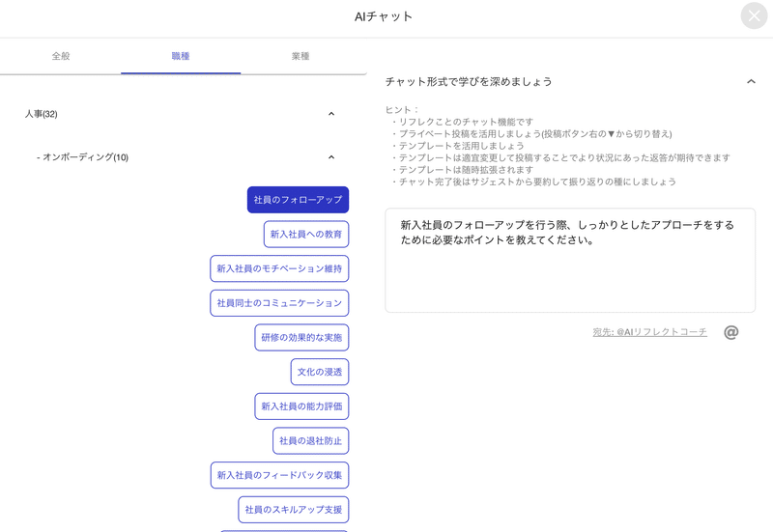Viewport: 773px width, 532px height.
Task: Choose 社員のスキルアップ支援 template
Action: (294, 510)
